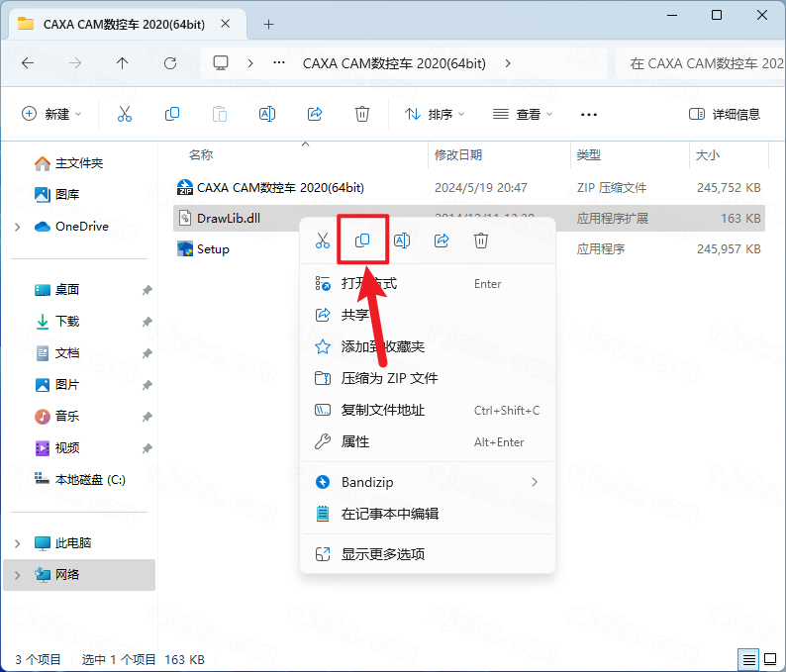This screenshot has height=672, width=786.
Task: Toggle the details pane button 详细信息
Action: coord(725,114)
